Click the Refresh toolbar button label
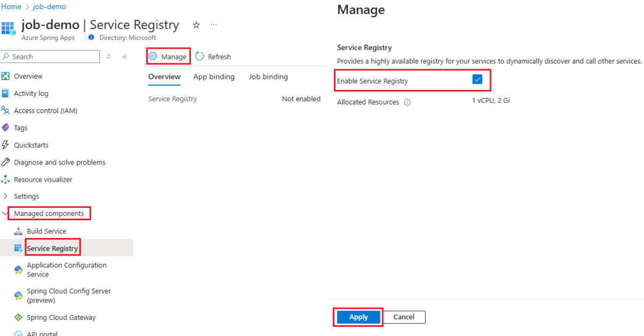 219,56
